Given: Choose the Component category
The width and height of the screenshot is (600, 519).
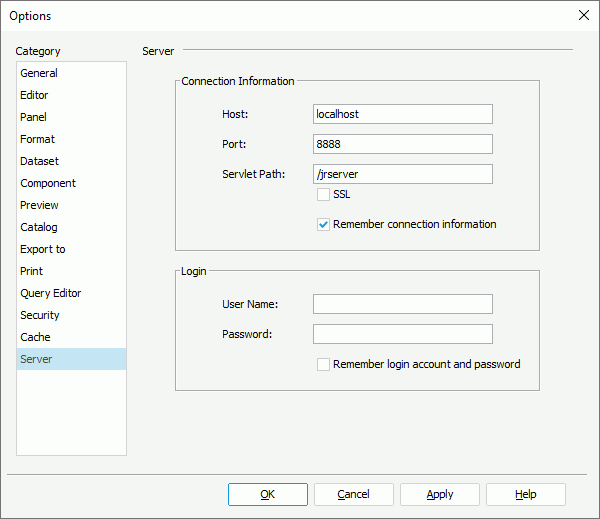Looking at the screenshot, I should pyautogui.click(x=71, y=183).
